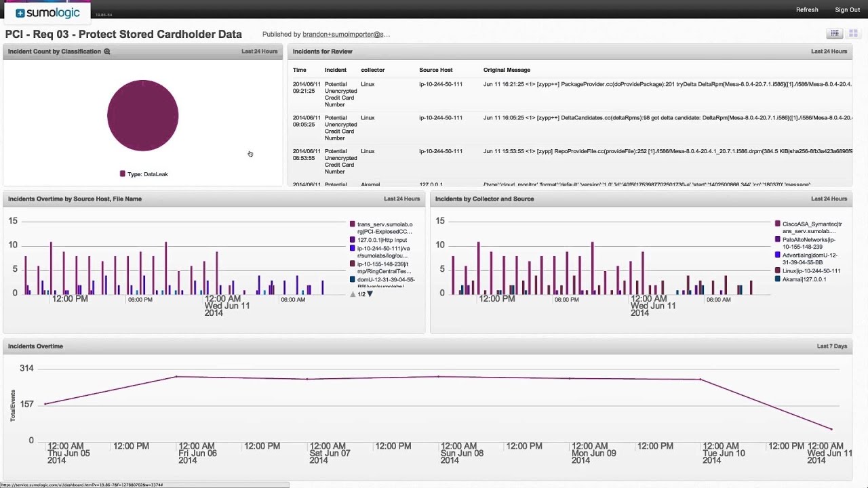This screenshot has height=488, width=868.
Task: Switch to list layout view icon
Action: (835, 33)
